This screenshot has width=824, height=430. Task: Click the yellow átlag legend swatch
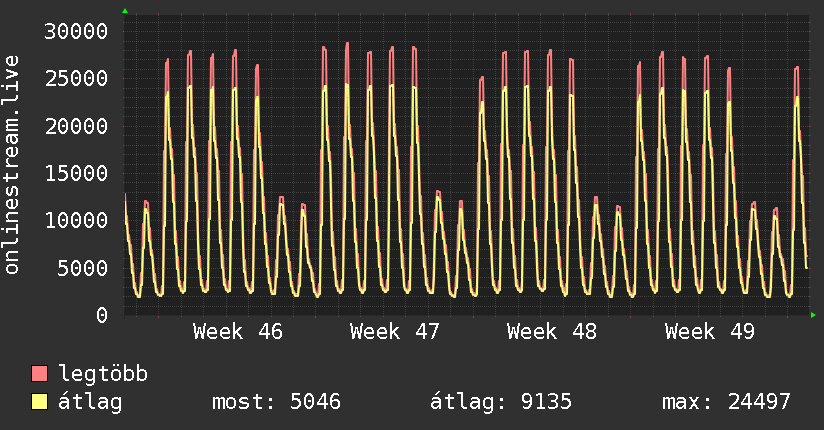[x=39, y=402]
